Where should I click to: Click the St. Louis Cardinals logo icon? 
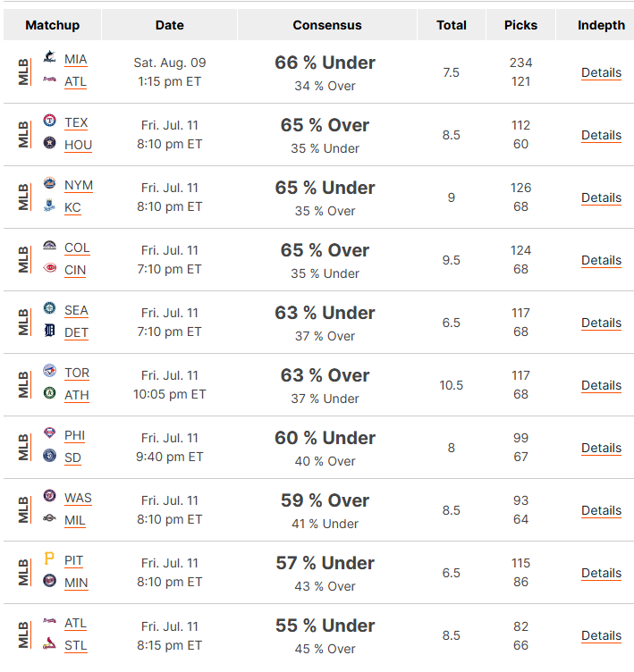50,643
